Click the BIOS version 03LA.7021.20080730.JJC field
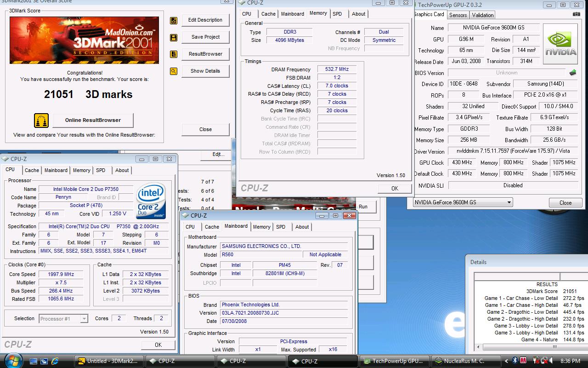 point(283,313)
